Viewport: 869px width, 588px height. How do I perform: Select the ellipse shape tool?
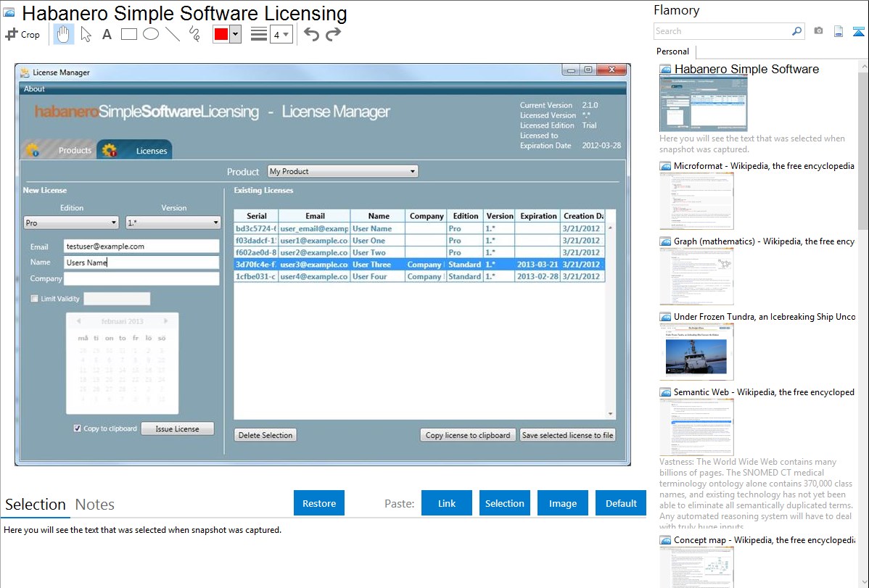tap(151, 34)
